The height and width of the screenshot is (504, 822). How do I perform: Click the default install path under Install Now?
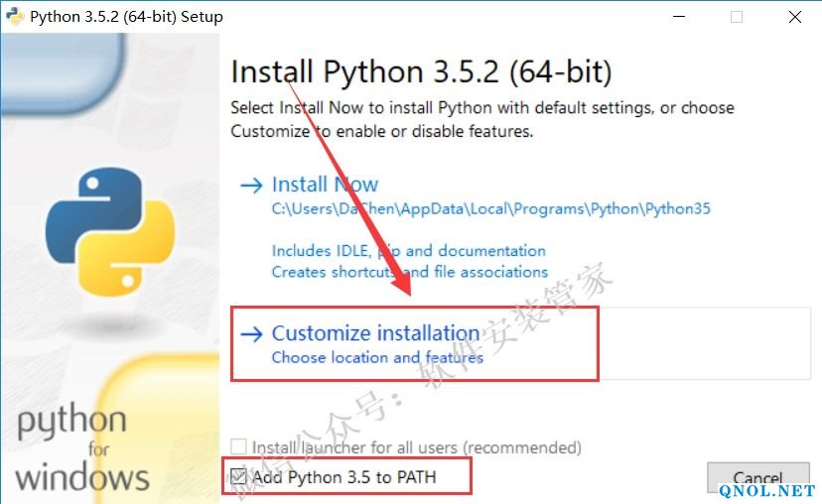490,209
